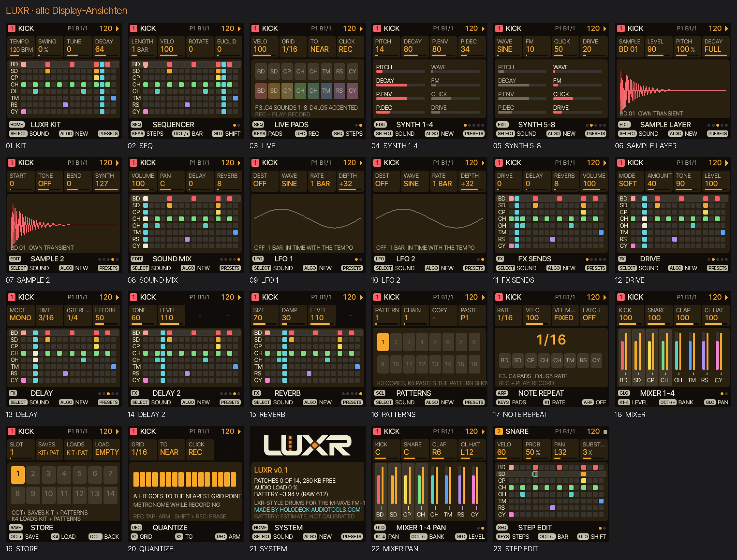The image size is (737, 560).
Task: Click the REC badge beside QUANTIZE title
Action: click(136, 528)
